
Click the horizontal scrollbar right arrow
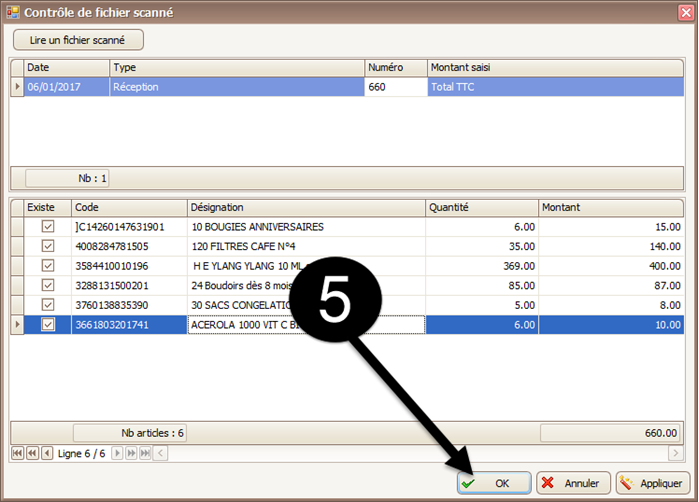point(676,453)
